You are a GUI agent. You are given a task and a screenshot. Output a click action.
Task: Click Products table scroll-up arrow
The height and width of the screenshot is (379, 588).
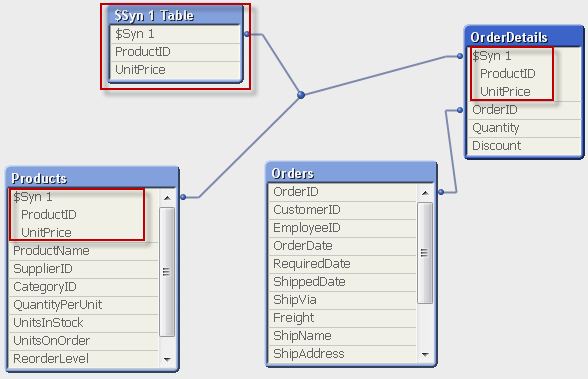[167, 198]
